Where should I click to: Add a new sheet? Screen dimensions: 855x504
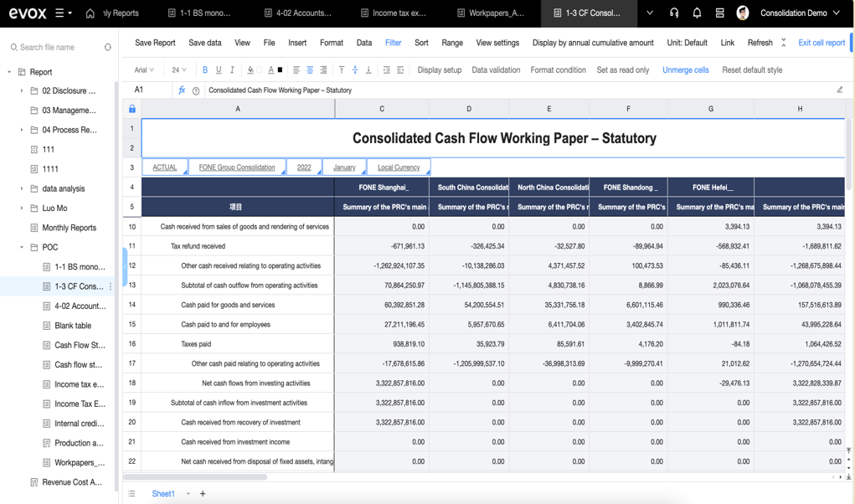click(203, 494)
